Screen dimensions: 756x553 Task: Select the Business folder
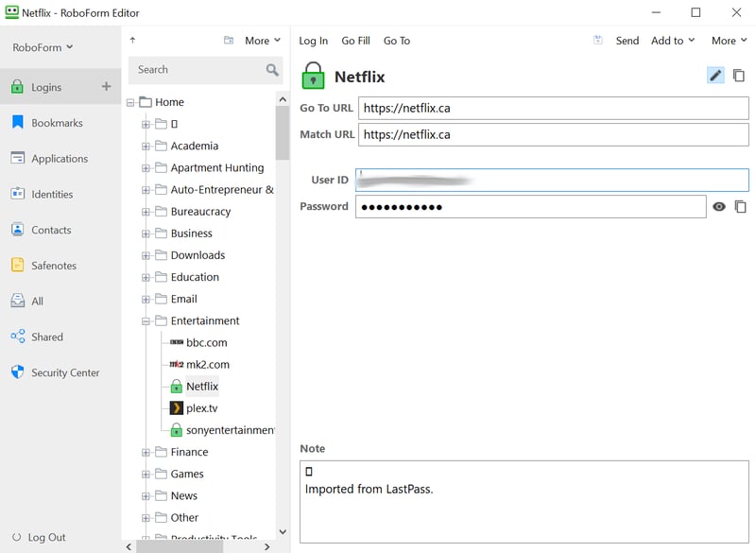click(x=191, y=233)
